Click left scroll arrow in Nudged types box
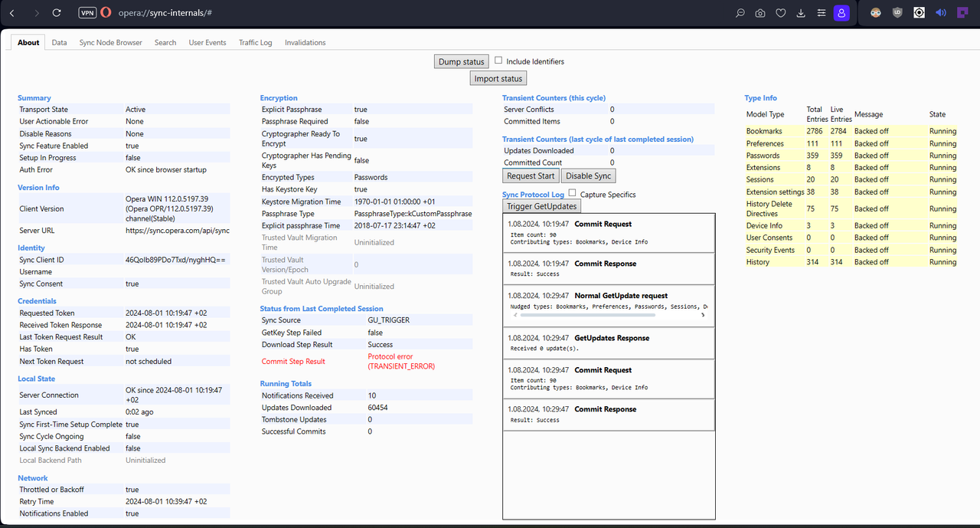This screenshot has width=980, height=528. point(514,314)
